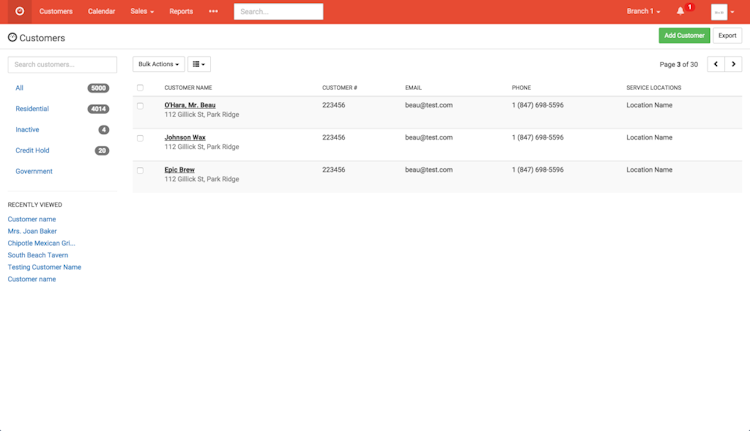
Task: Click the Page 3 of 30 indicator
Action: (x=679, y=65)
